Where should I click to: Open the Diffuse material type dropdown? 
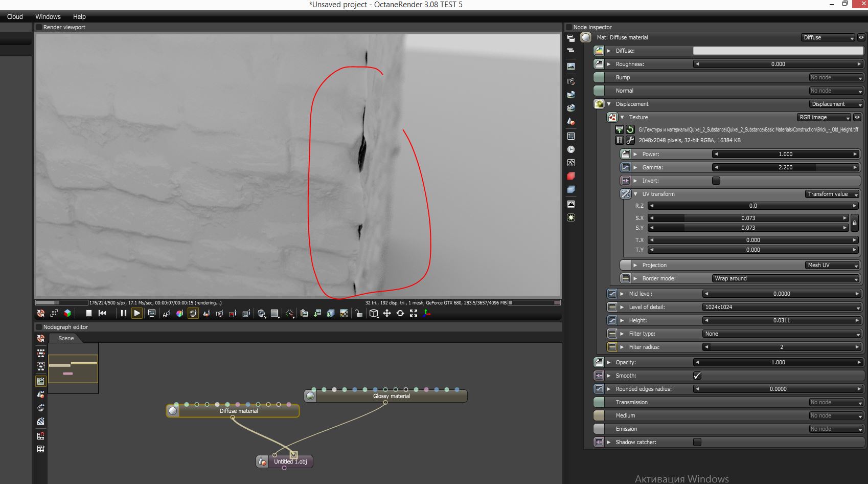coord(828,37)
